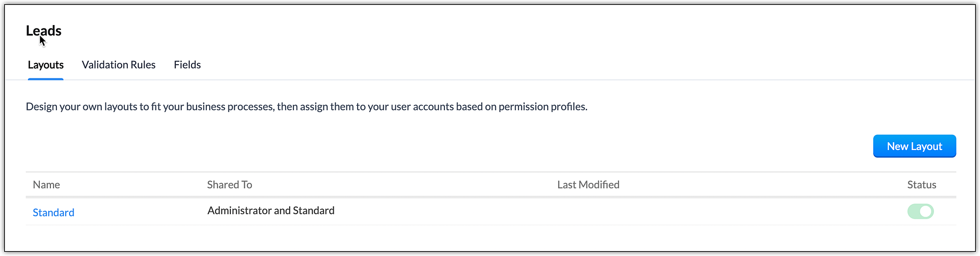Go to the Fields tab
The height and width of the screenshot is (256, 980).
point(187,65)
